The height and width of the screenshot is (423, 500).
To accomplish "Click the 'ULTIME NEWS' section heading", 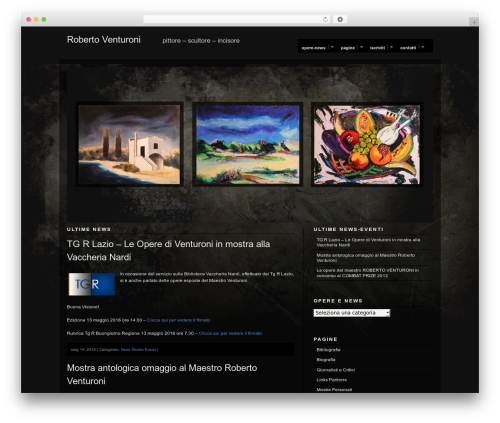I will pos(89,229).
